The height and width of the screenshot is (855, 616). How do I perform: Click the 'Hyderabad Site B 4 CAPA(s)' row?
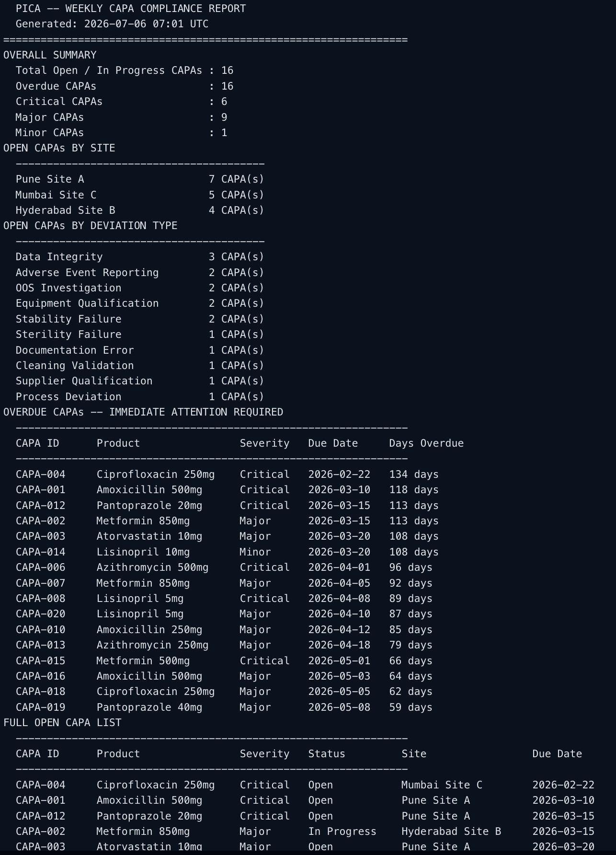(140, 210)
